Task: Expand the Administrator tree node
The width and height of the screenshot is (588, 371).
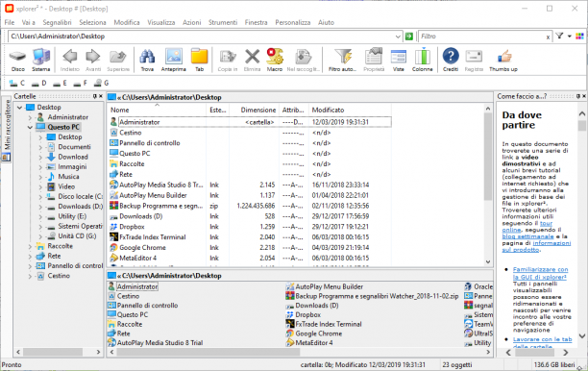Action: pyautogui.click(x=30, y=117)
